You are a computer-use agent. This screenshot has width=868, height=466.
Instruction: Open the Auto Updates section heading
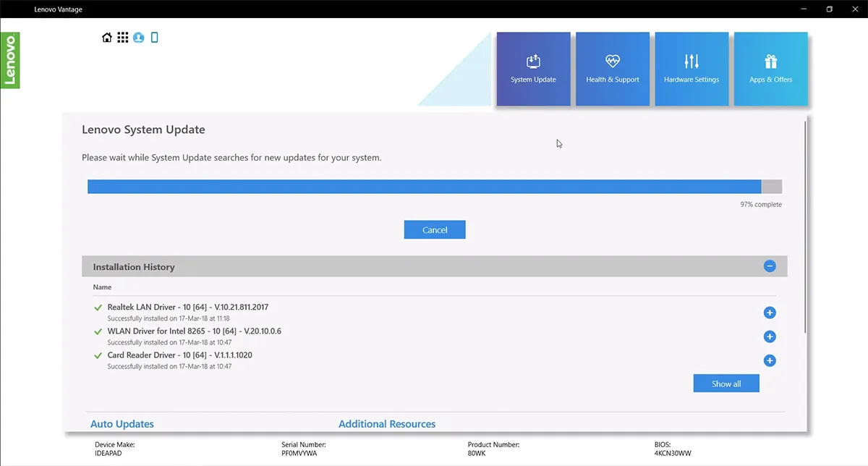[122, 424]
